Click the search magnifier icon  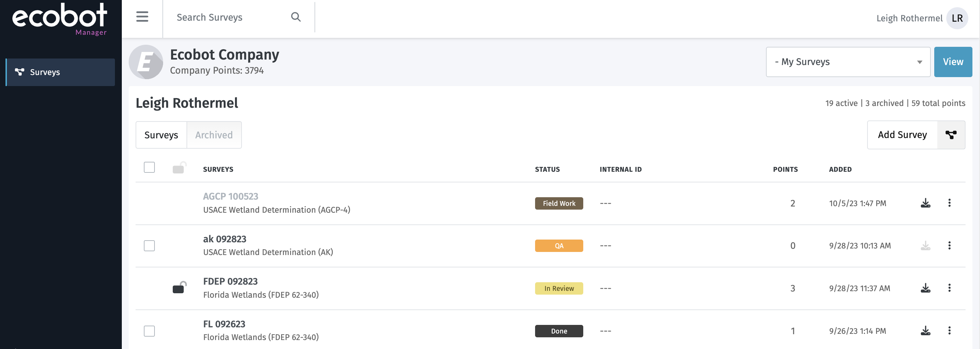(x=296, y=17)
